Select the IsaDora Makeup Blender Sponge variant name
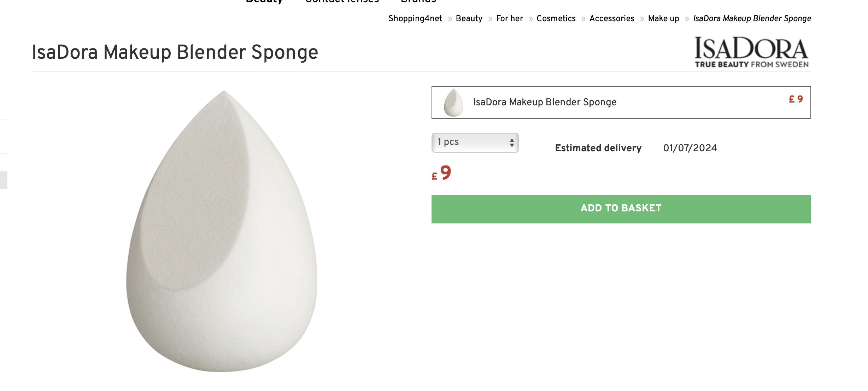Image resolution: width=868 pixels, height=391 pixels. click(x=545, y=102)
